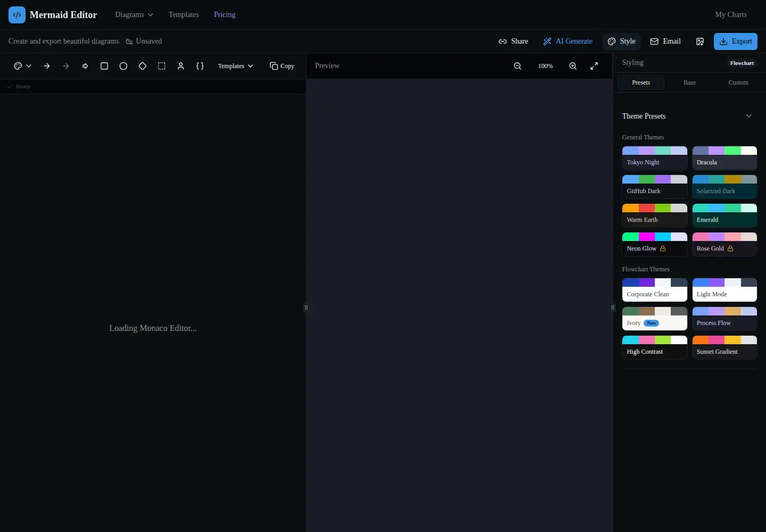Screen dimensions: 766x532
Task: Open My Charts
Action: click(x=731, y=15)
